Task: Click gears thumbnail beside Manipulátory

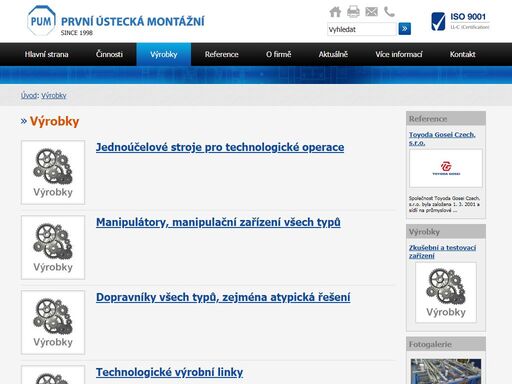Action: tap(53, 247)
